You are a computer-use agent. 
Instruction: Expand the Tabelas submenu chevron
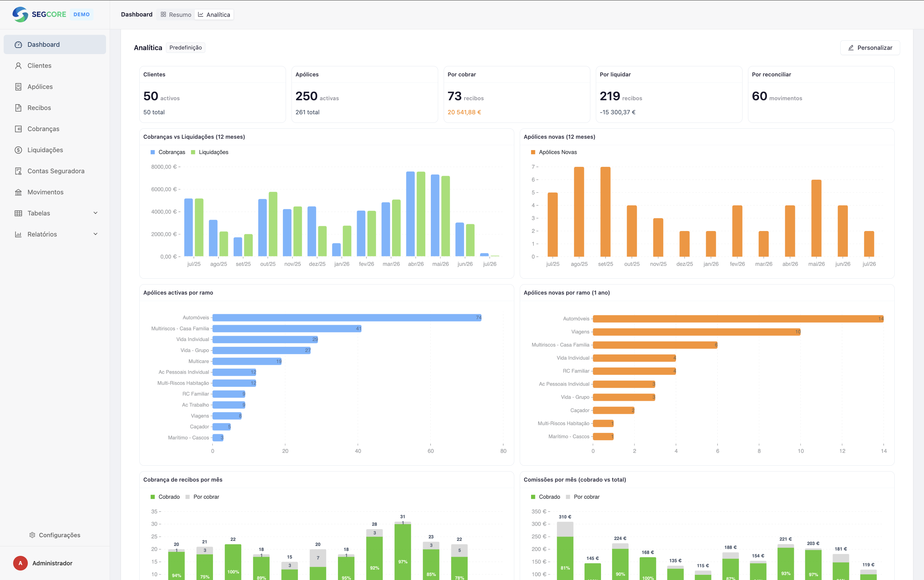[x=96, y=213]
